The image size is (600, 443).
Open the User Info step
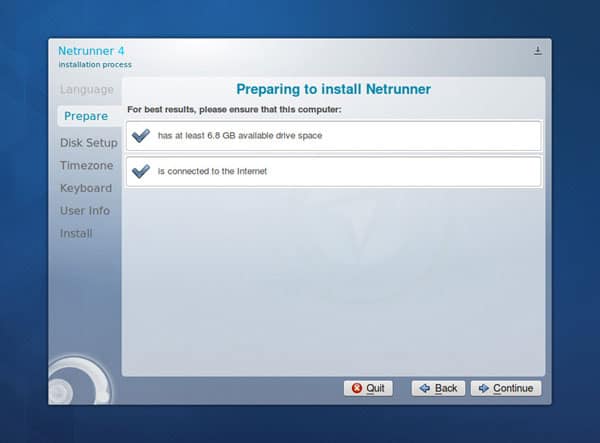point(85,211)
